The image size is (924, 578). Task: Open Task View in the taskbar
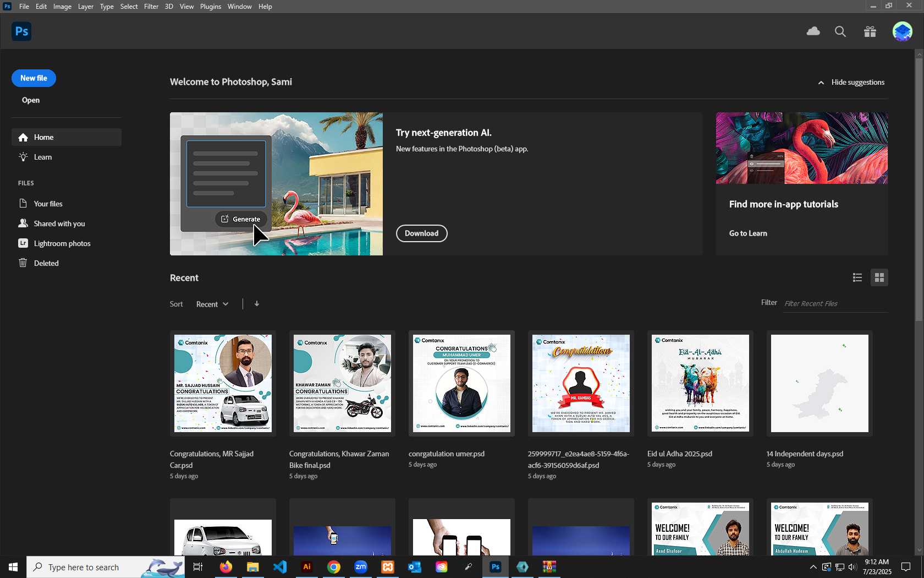point(198,567)
